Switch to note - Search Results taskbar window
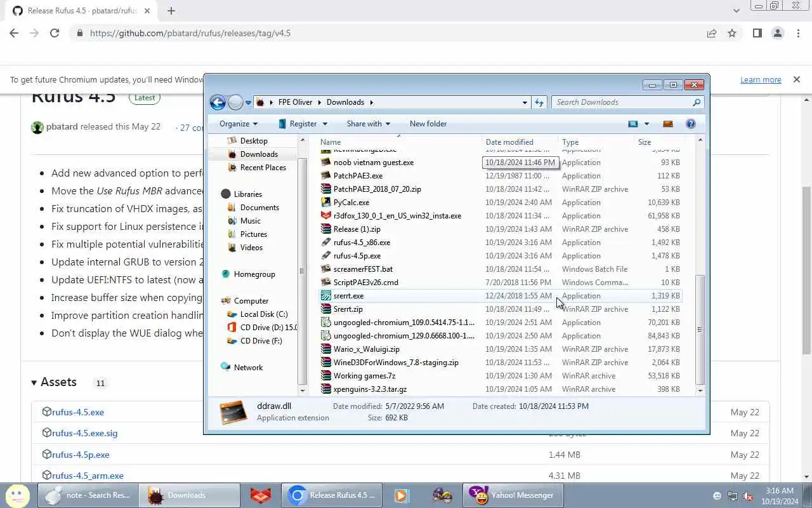This screenshot has width=812, height=508. coord(88,495)
